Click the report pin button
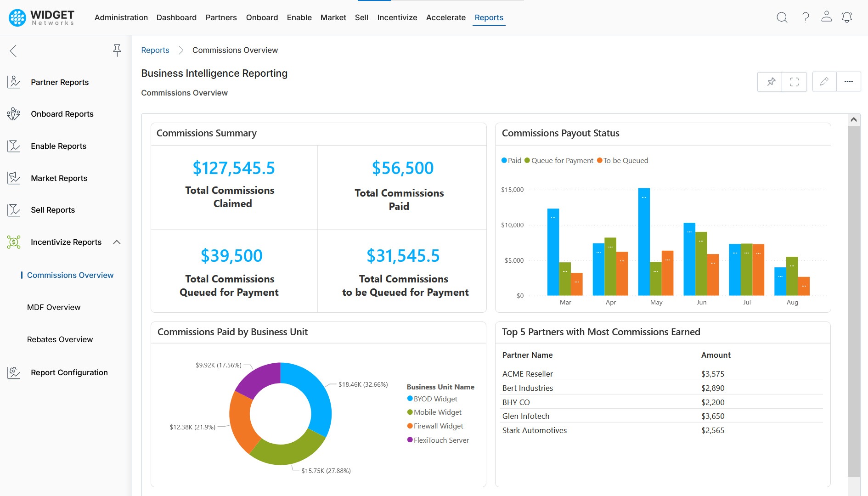Image resolution: width=868 pixels, height=496 pixels. [771, 82]
